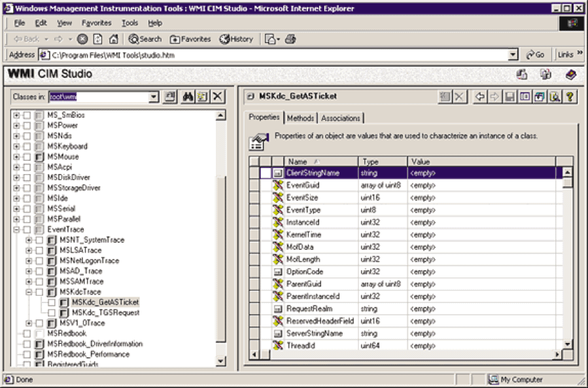Image resolution: width=588 pixels, height=388 pixels.
Task: Collapse the EventTrace tree node
Action: click(x=16, y=230)
